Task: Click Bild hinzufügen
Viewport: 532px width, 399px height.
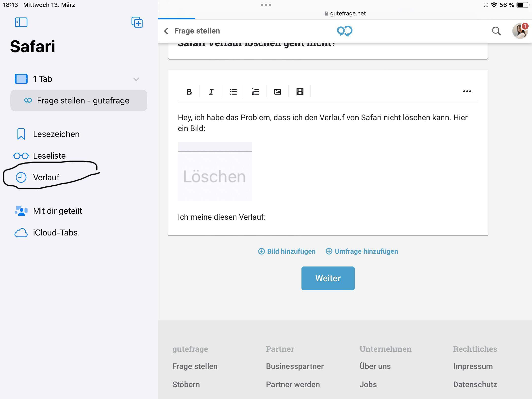Action: tap(287, 251)
